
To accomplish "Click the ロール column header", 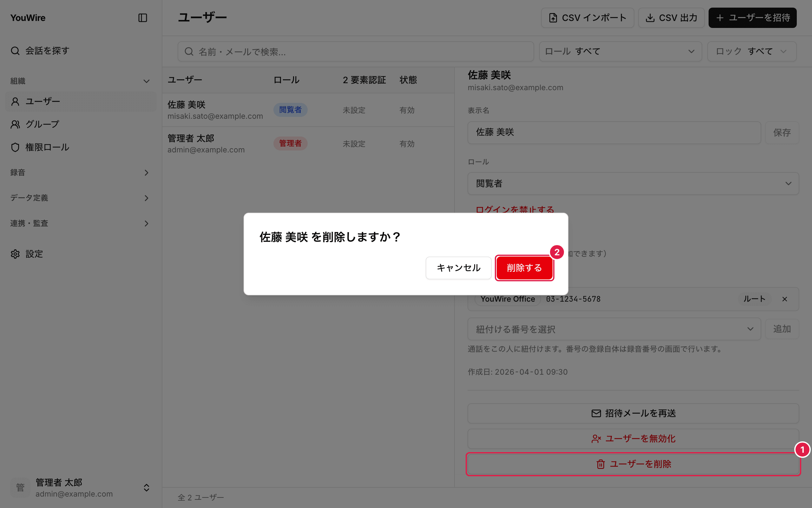I will point(286,80).
